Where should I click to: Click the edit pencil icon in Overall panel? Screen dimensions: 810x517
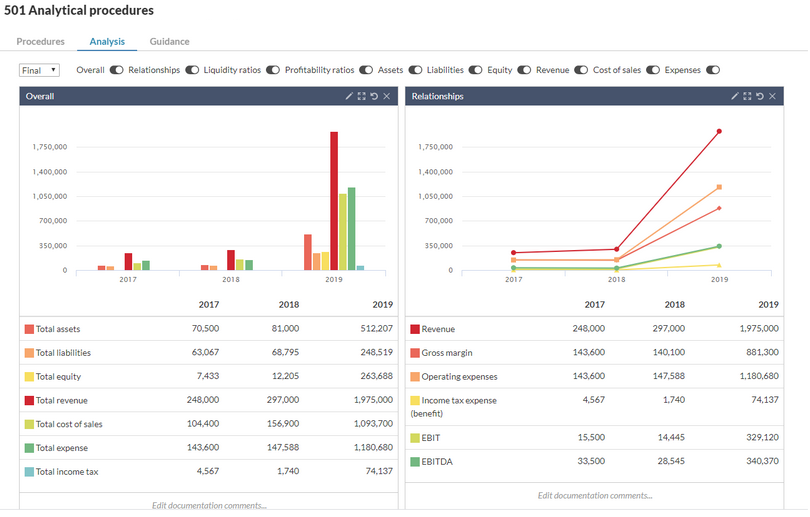350,97
